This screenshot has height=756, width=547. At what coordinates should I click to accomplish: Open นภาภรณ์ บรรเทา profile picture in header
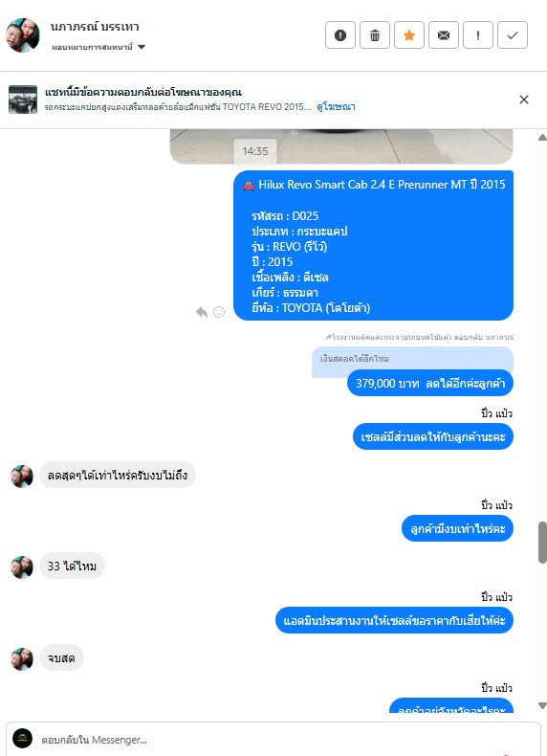pyautogui.click(x=23, y=35)
